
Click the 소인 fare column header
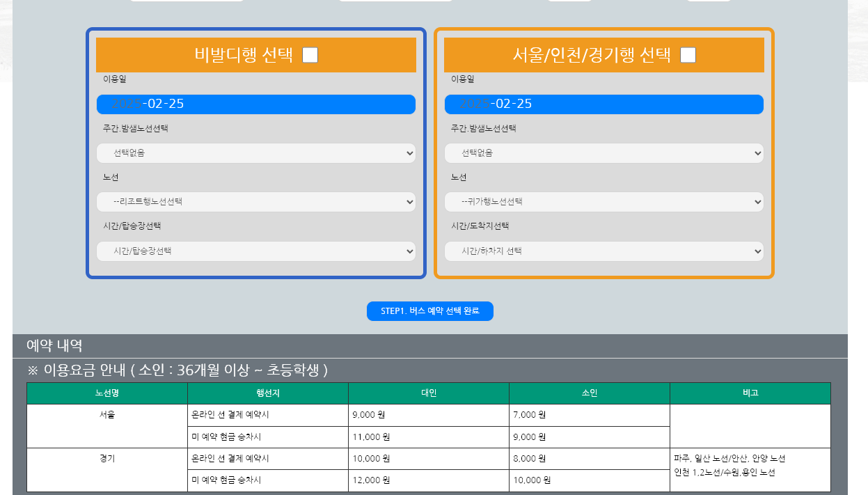click(589, 393)
